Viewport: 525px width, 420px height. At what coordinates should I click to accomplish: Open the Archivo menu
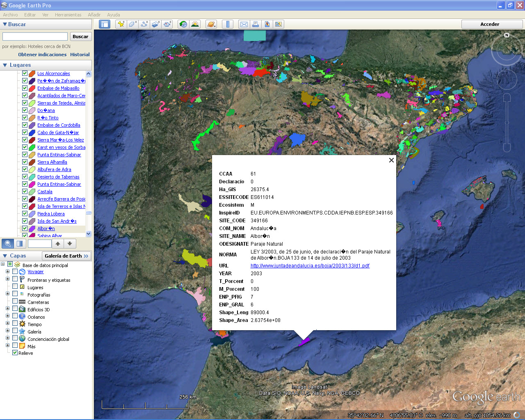(10, 14)
